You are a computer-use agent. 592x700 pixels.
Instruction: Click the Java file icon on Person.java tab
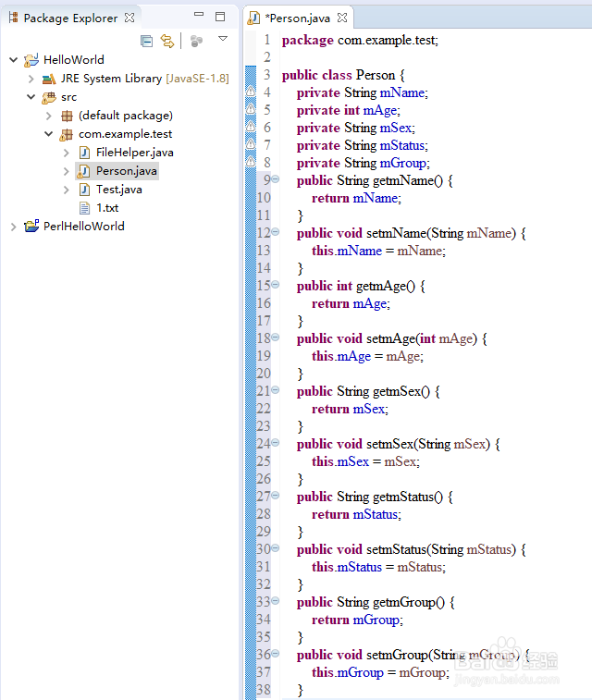253,18
